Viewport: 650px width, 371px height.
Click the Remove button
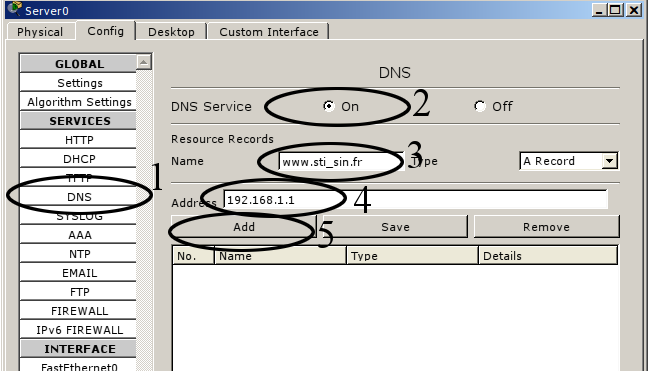click(546, 227)
